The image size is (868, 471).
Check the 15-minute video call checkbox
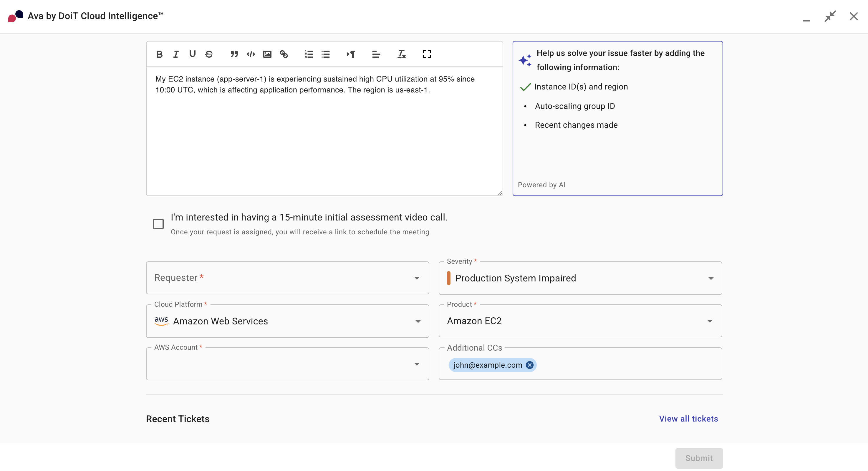[x=158, y=224]
